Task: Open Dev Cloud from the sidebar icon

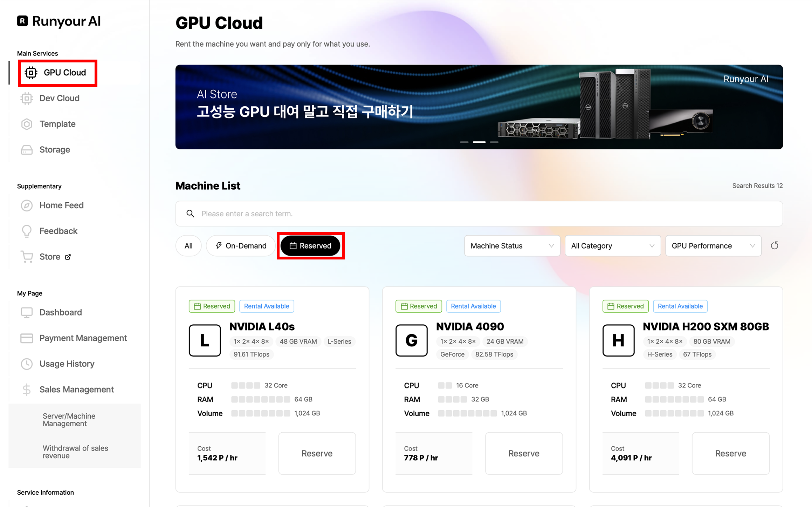Action: pyautogui.click(x=27, y=99)
